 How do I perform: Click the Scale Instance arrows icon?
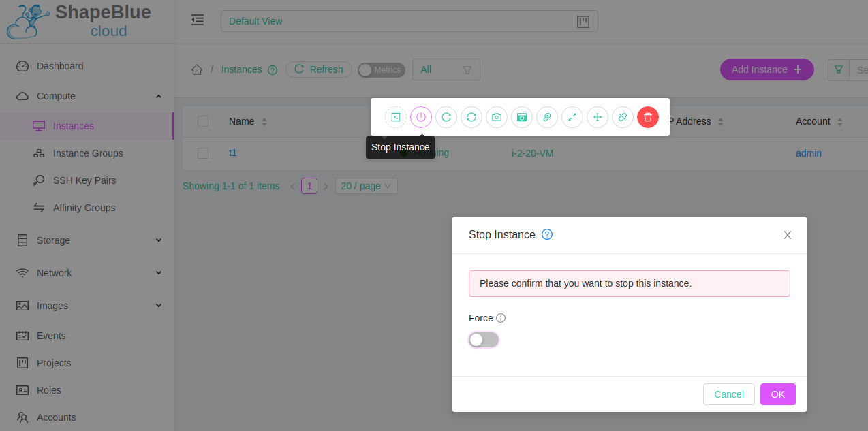point(572,117)
